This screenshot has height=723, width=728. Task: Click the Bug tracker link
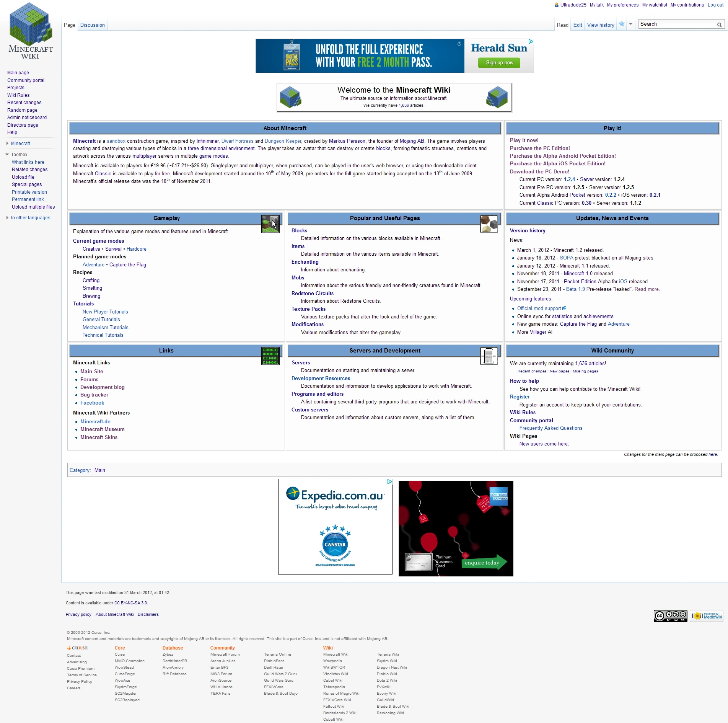coord(94,395)
